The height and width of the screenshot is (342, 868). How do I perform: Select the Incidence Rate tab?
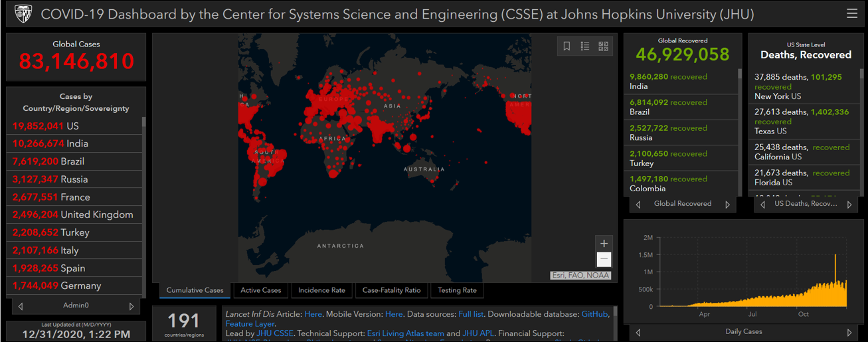321,290
